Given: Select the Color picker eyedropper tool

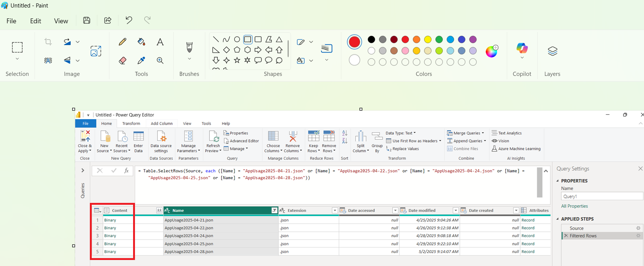Looking at the screenshot, I should point(141,60).
